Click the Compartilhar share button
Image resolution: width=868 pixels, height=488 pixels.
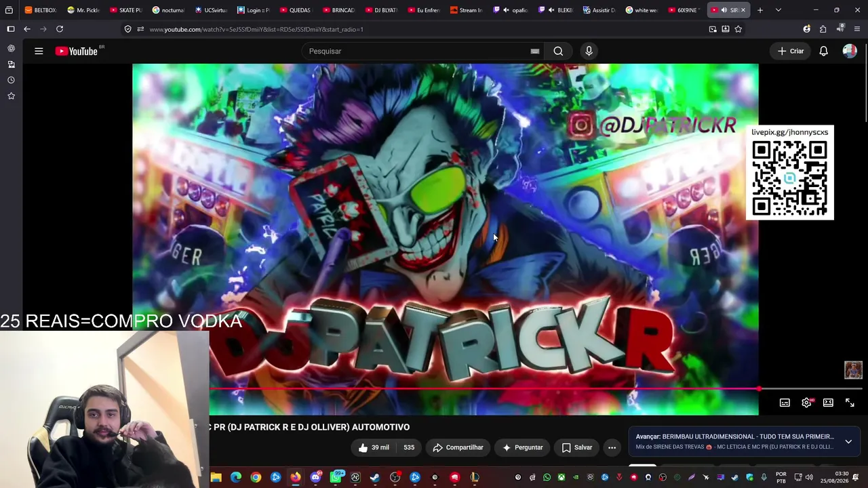click(458, 447)
